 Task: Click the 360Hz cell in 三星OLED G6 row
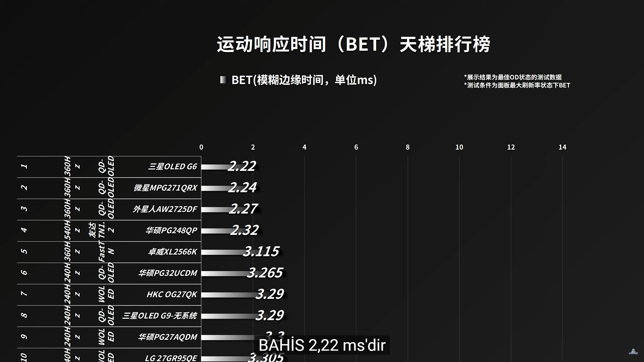point(72,166)
